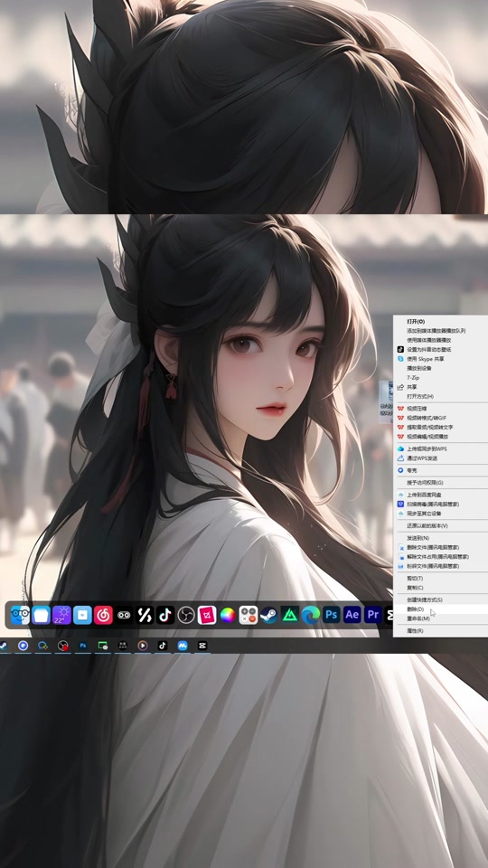Expand the 7-Zip submenu entry
This screenshot has width=488, height=868.
(x=440, y=378)
